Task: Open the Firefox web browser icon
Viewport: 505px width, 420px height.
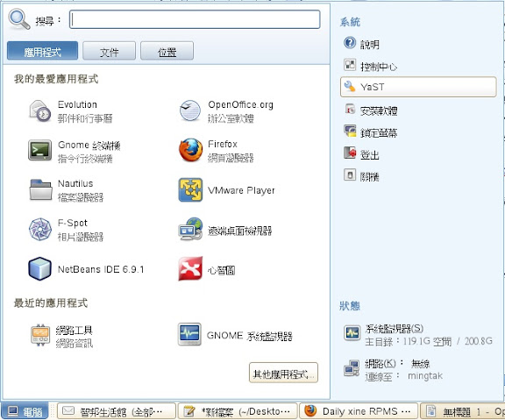Action: (x=191, y=150)
